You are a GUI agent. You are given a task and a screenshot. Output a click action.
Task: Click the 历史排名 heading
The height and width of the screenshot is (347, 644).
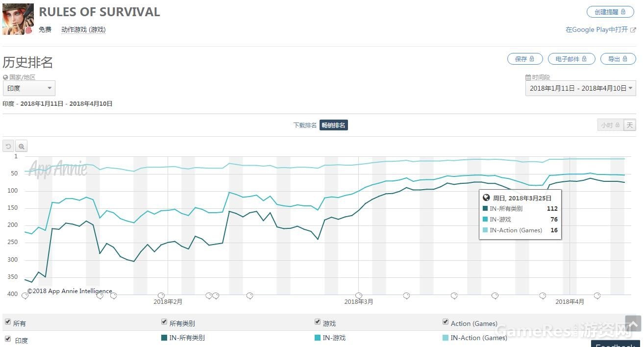click(27, 62)
